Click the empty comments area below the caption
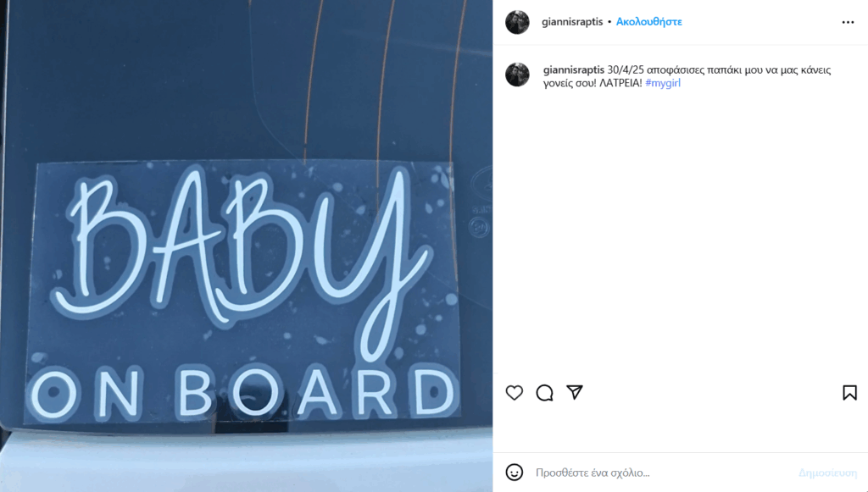Viewport: 868px width, 492px height. click(681, 232)
